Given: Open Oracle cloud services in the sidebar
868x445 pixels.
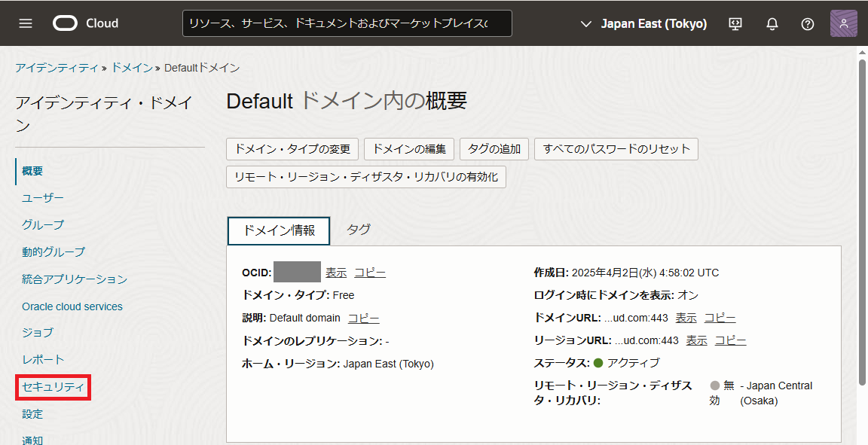Looking at the screenshot, I should point(72,306).
